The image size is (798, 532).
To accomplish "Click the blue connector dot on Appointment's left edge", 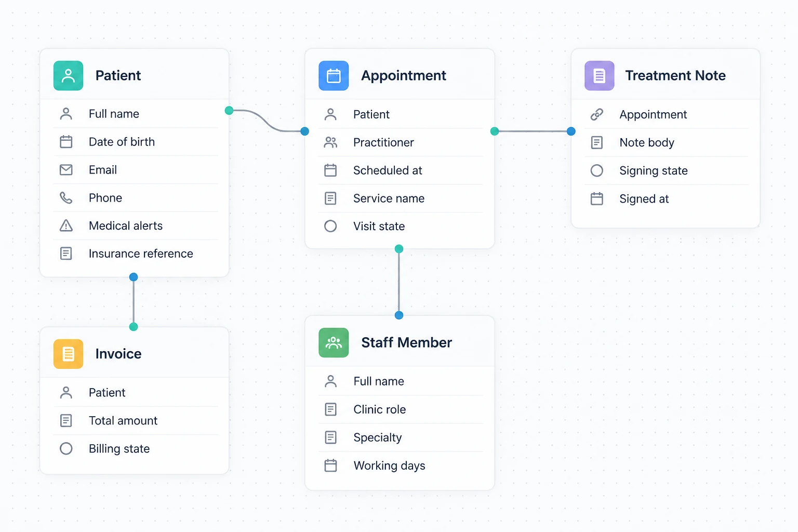I will [305, 131].
